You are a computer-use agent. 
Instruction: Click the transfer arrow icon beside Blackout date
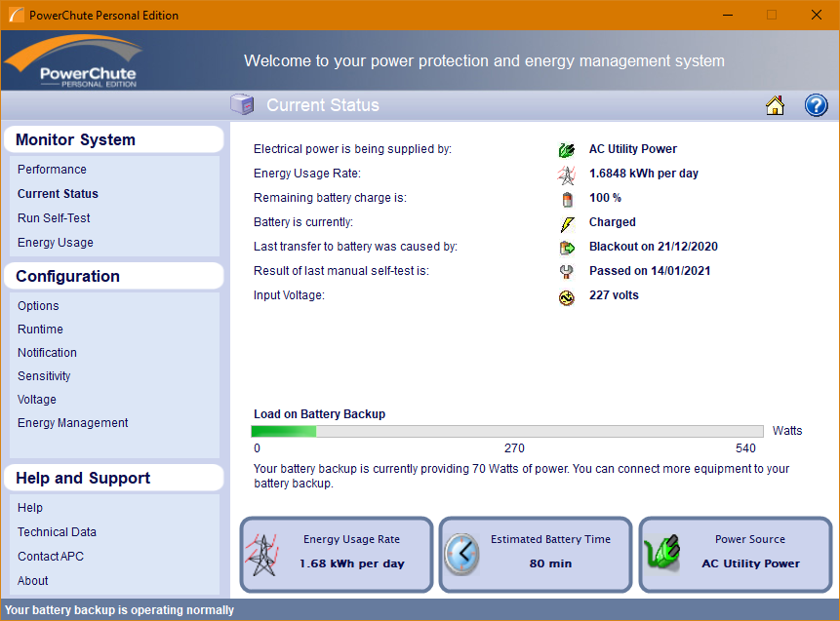[x=567, y=248]
